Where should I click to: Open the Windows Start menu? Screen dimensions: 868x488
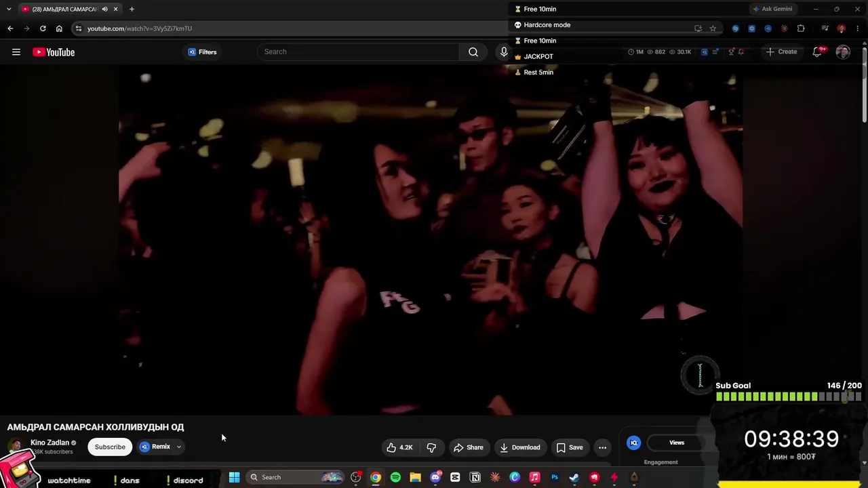pos(234,477)
